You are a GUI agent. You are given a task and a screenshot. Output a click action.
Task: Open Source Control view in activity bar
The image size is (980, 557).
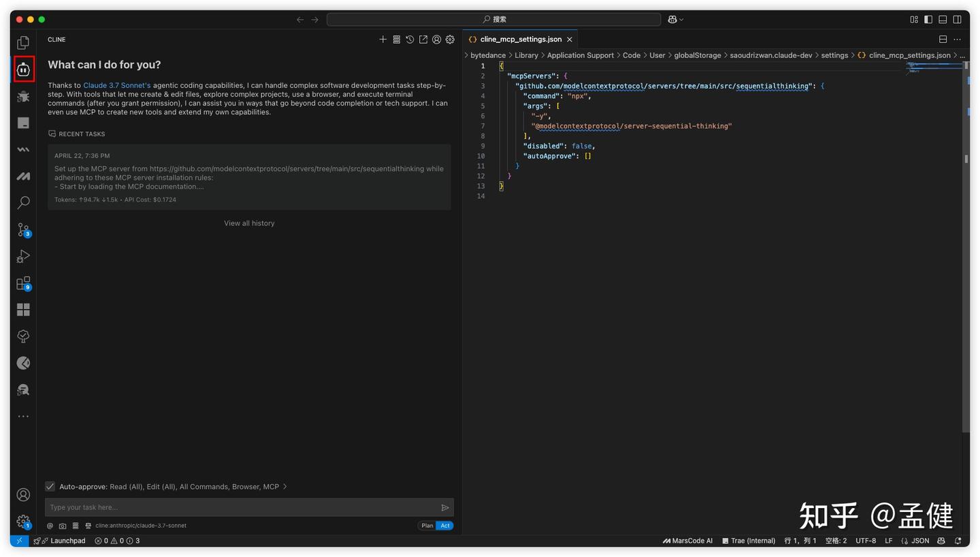tap(23, 229)
